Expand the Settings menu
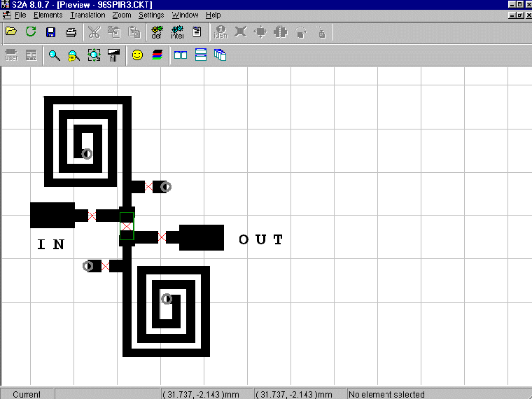The height and width of the screenshot is (399, 532). [151, 15]
